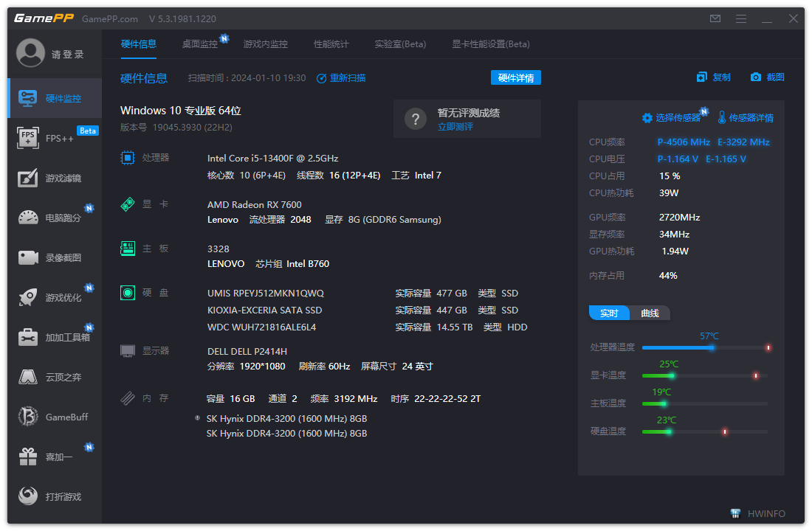
Task: Switch to the 硬件信息 tab
Action: pos(138,44)
